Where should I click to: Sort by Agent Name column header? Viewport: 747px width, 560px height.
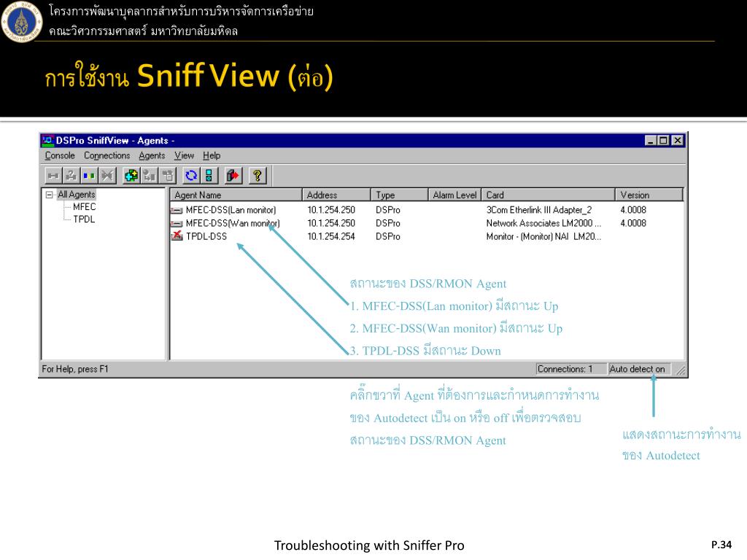tap(236, 195)
